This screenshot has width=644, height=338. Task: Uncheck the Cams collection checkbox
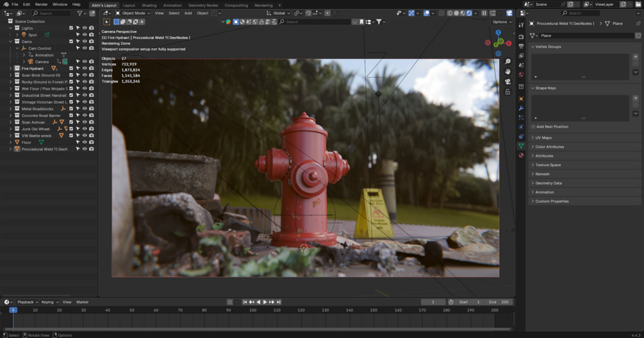click(71, 41)
